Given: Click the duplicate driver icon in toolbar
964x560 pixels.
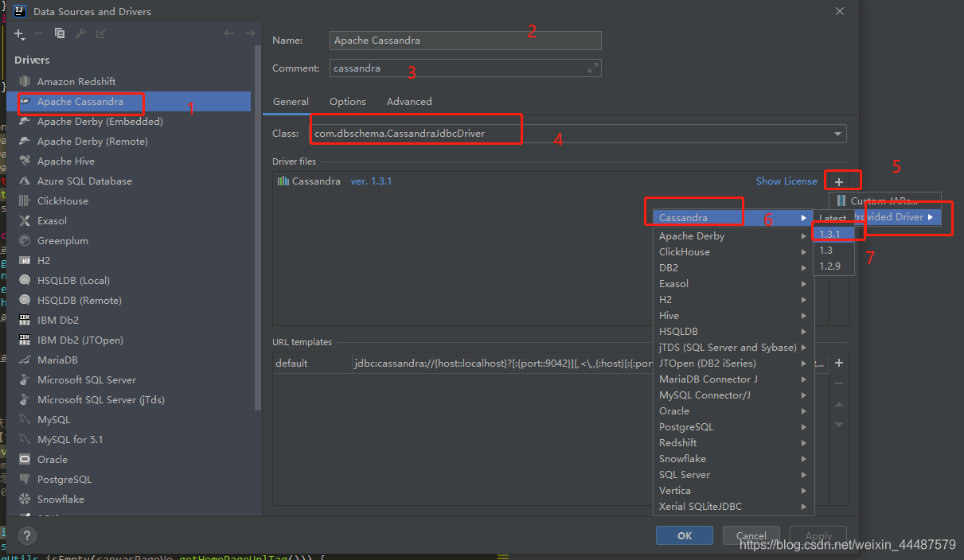Looking at the screenshot, I should tap(60, 33).
